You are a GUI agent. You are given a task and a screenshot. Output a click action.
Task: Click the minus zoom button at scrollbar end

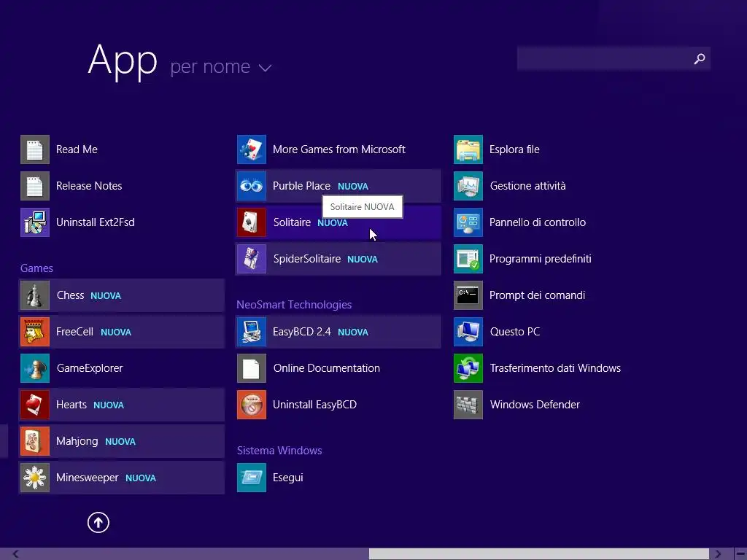click(x=740, y=554)
